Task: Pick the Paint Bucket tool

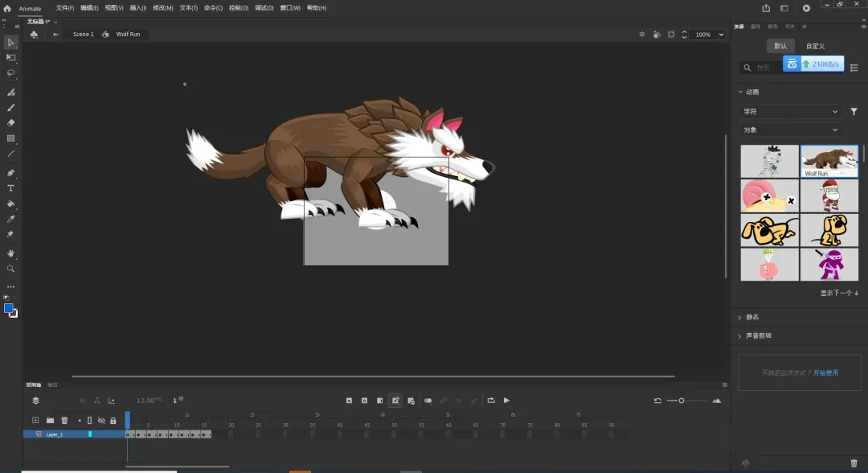Action: coord(11,204)
